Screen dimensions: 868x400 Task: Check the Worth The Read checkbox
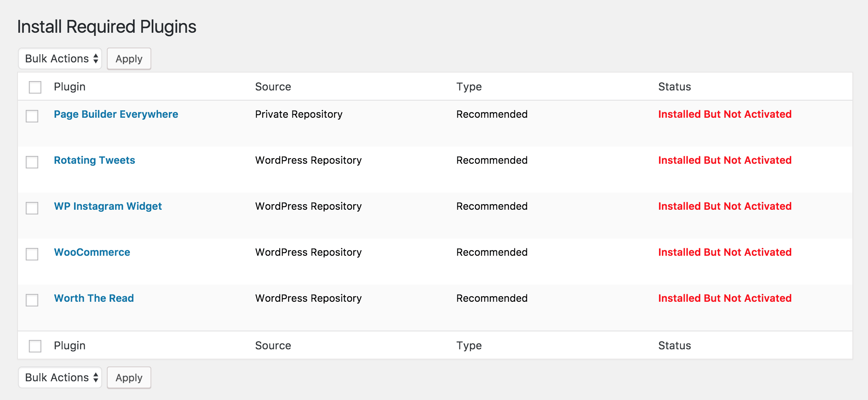tap(32, 300)
